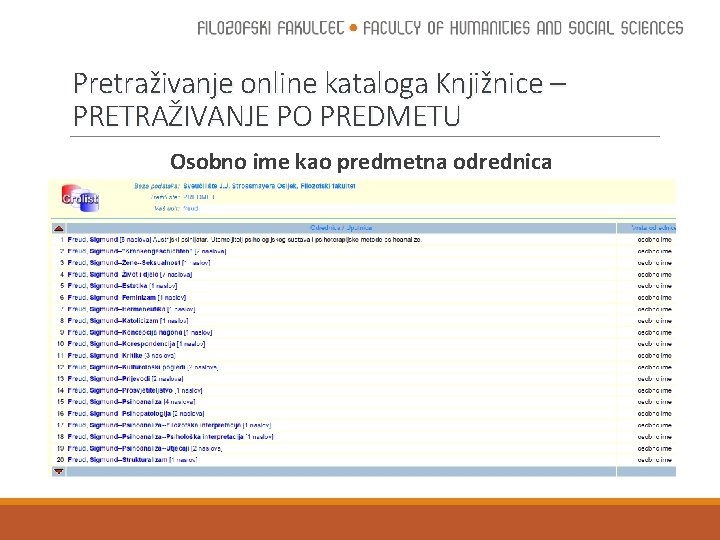Open 'Freud, Sigmund--Žene--Seksualnost' entry
The image size is (720, 540).
[x=139, y=263]
